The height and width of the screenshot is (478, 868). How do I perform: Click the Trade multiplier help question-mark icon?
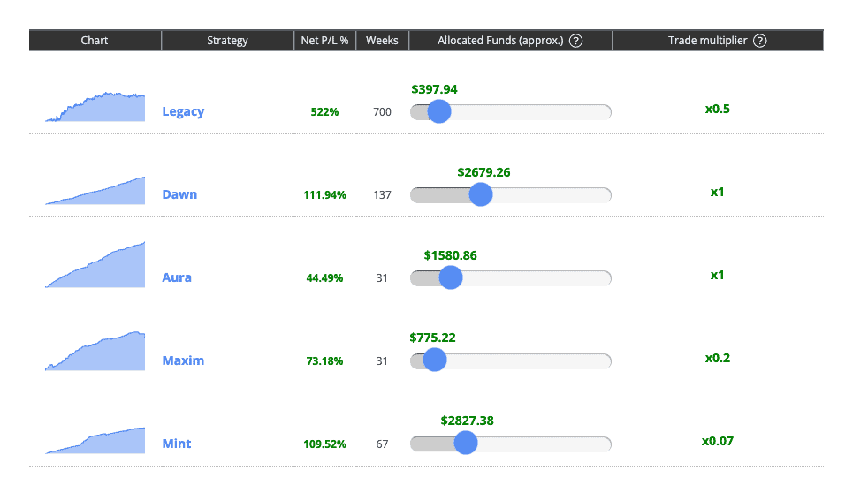760,41
